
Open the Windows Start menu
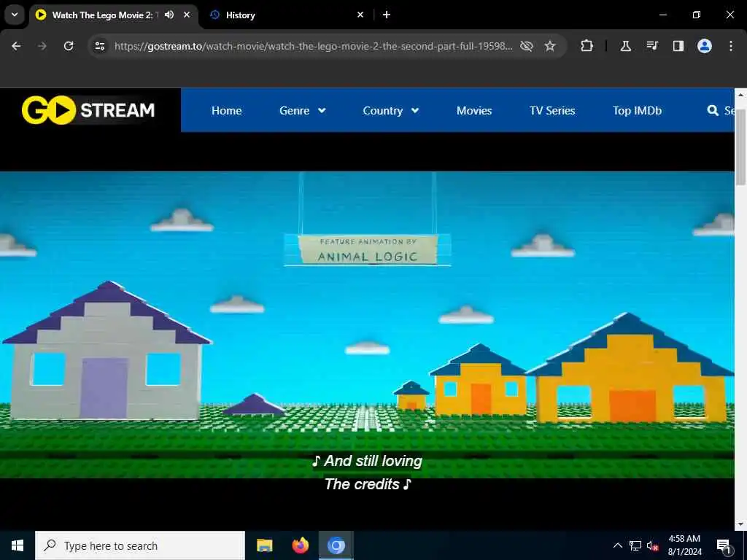(x=18, y=545)
